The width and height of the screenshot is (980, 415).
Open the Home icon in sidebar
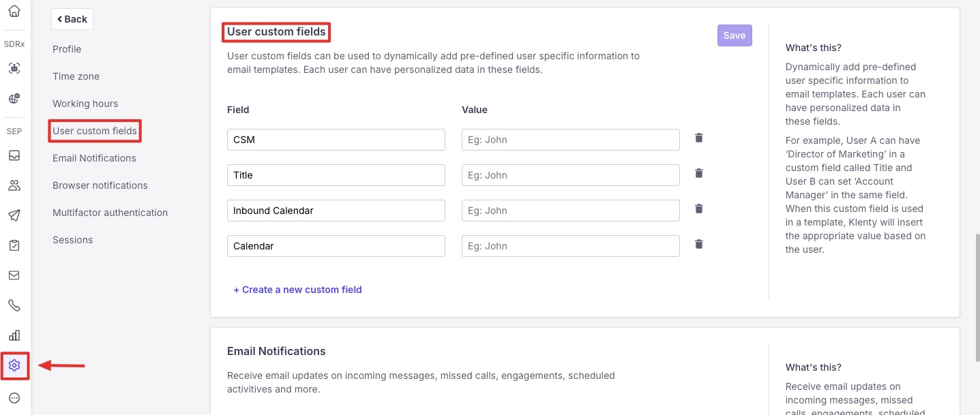[14, 12]
